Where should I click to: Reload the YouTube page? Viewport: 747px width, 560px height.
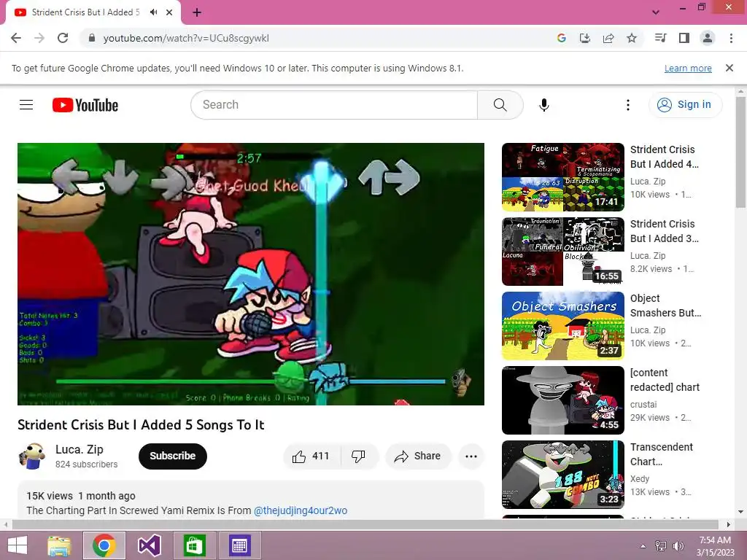tap(63, 38)
